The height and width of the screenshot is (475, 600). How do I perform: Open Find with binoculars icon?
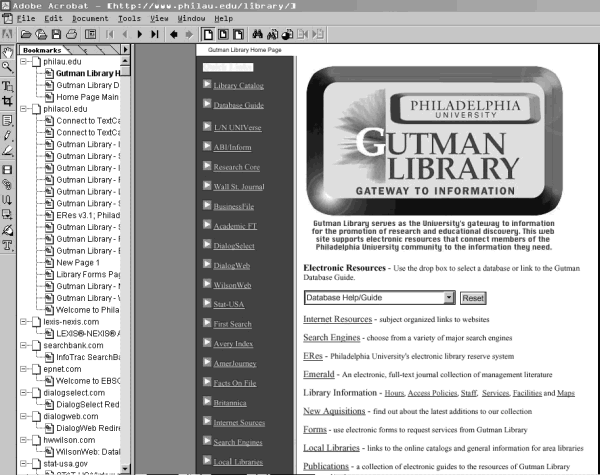pos(258,34)
